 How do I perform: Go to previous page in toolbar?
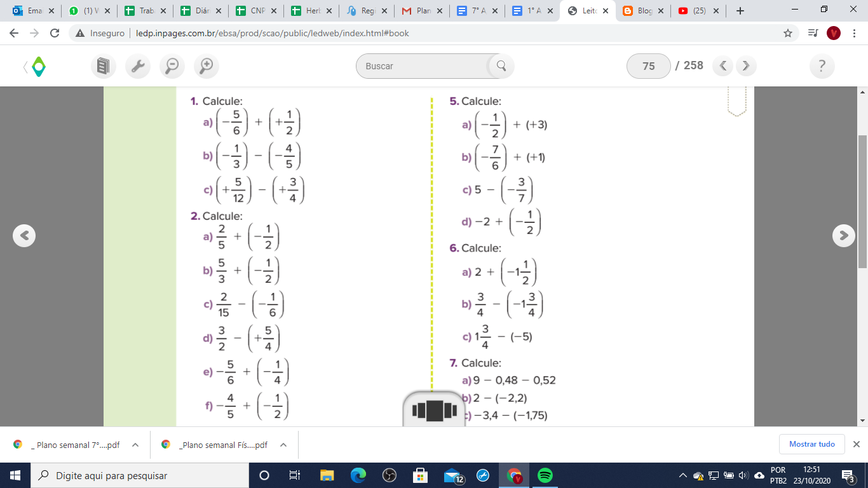tap(723, 65)
